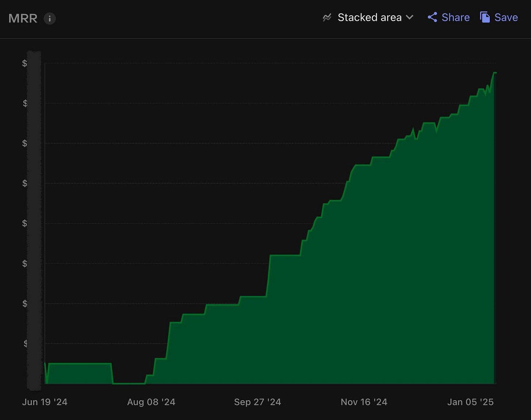Click the line chart icon beside Stacked area
Screen dimensions: 531x420
[x=327, y=17]
